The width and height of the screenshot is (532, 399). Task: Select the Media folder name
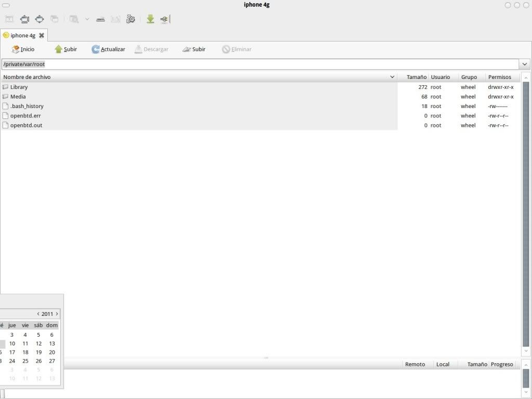point(18,96)
